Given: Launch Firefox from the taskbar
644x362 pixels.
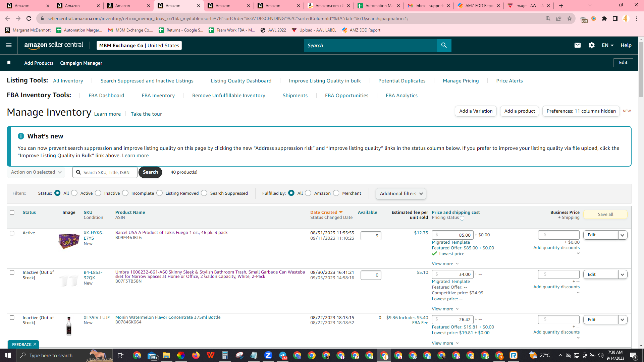Looking at the screenshot, I should click(x=196, y=355).
